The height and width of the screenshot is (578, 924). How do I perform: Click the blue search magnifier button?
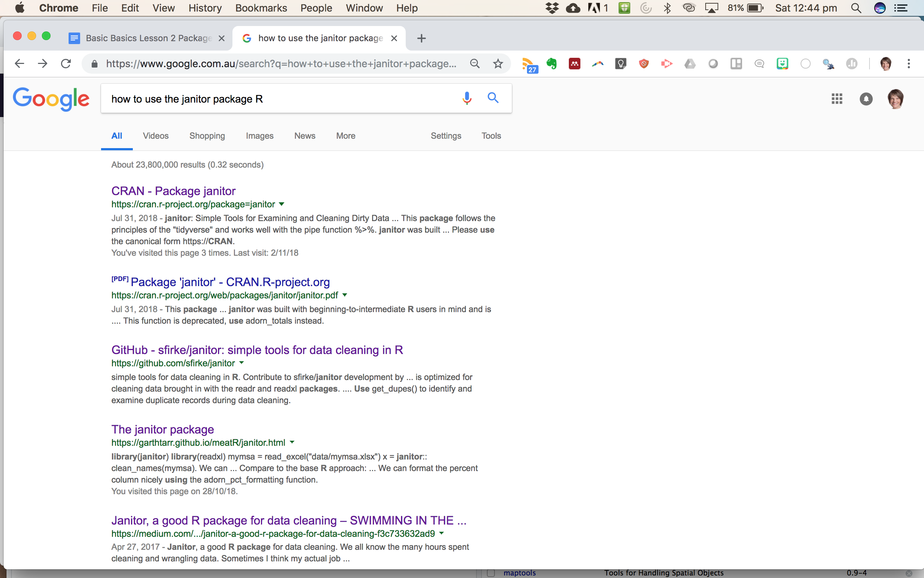(x=493, y=98)
